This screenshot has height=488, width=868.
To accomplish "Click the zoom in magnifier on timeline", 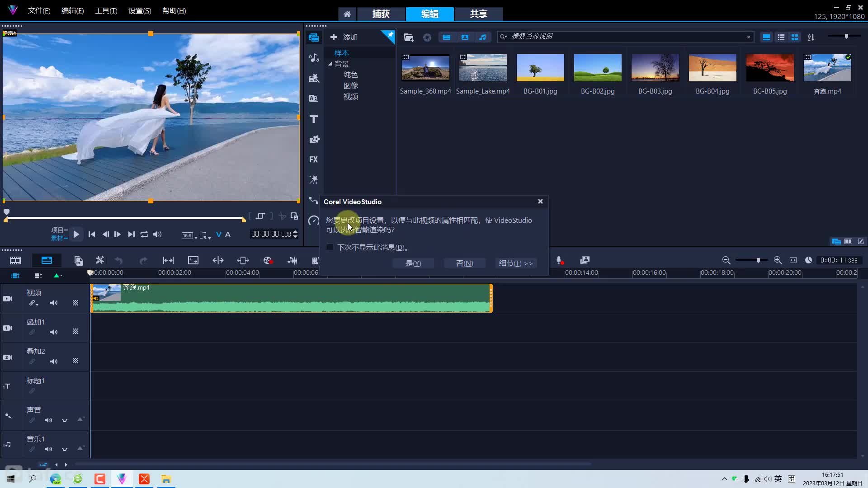I will pos(778,260).
